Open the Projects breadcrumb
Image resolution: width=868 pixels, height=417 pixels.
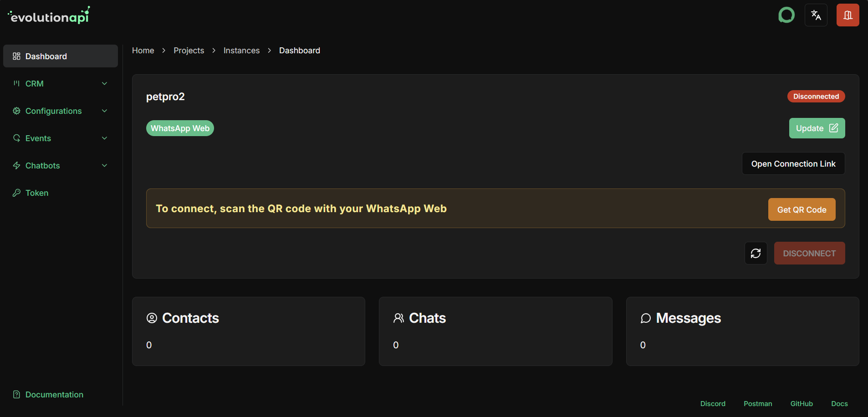pyautogui.click(x=189, y=50)
